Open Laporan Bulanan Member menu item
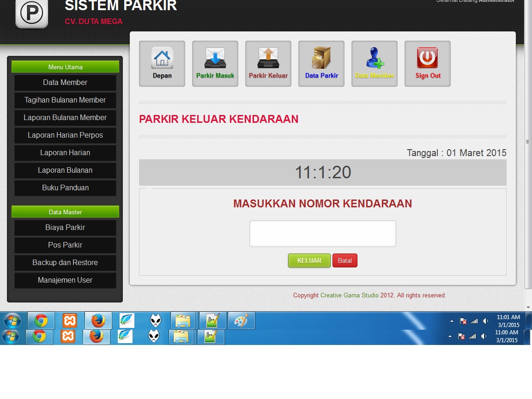 point(65,118)
